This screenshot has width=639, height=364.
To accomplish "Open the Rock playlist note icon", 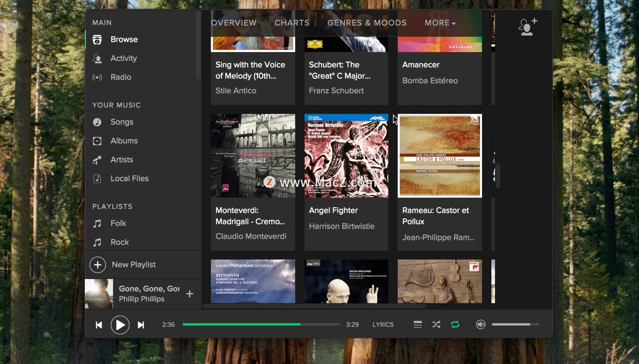I will click(x=97, y=242).
